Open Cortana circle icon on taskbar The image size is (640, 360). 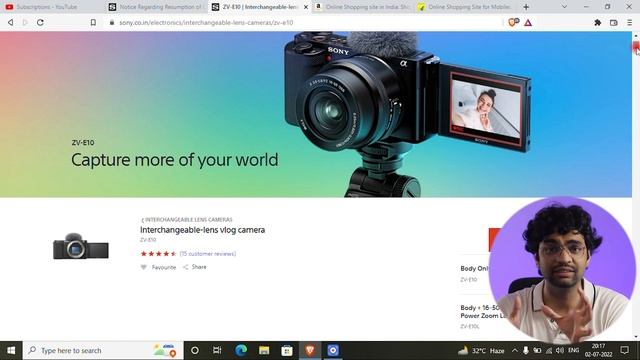click(195, 350)
